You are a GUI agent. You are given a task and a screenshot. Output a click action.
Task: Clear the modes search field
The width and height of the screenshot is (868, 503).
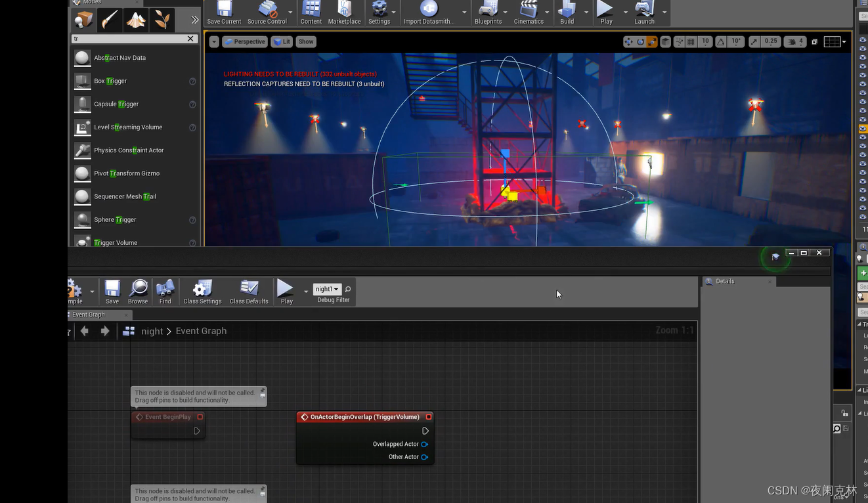(x=190, y=39)
